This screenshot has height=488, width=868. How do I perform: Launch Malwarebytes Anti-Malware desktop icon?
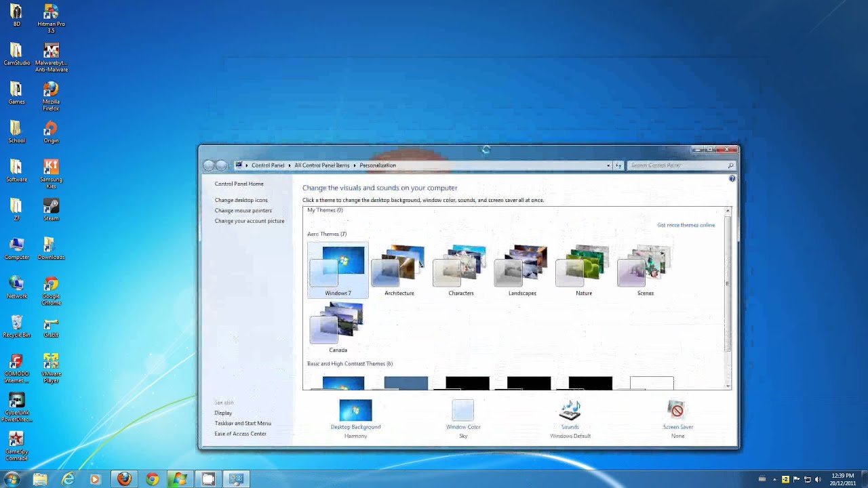click(x=51, y=58)
